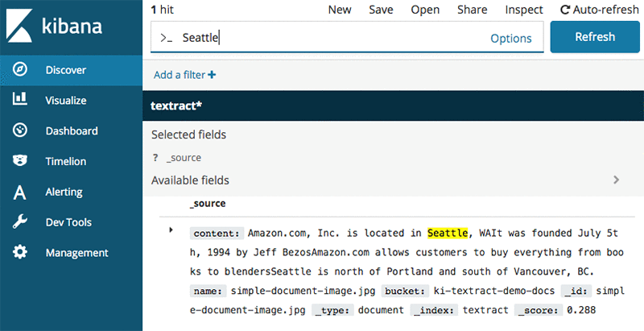Click the Auto-refresh circular arrow icon
The image size is (644, 331).
coord(565,10)
